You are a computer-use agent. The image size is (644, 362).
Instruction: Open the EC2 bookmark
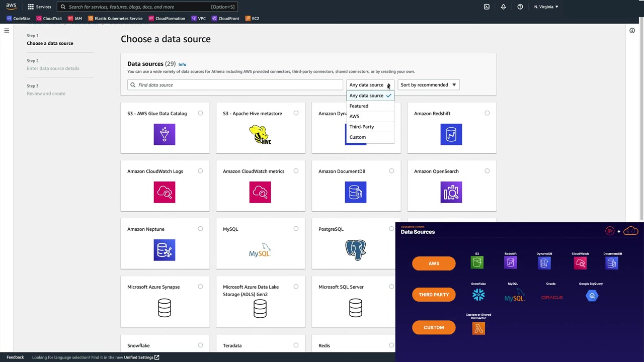coord(253,19)
